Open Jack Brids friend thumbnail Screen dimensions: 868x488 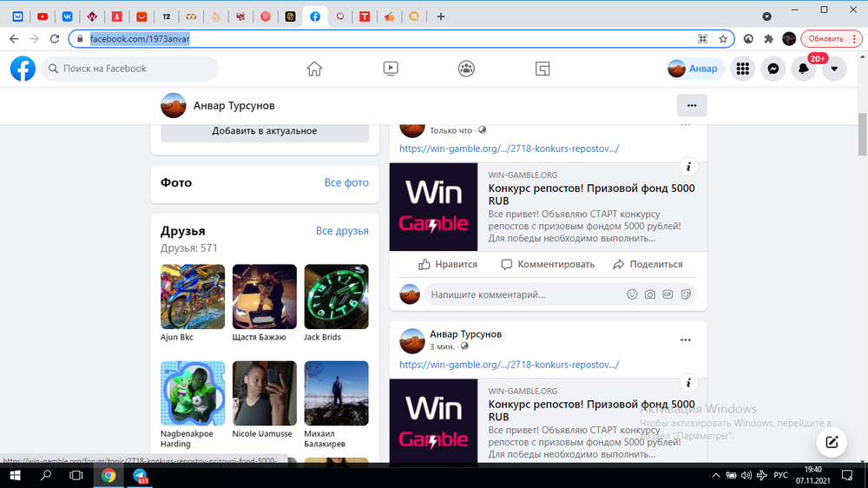coord(336,296)
